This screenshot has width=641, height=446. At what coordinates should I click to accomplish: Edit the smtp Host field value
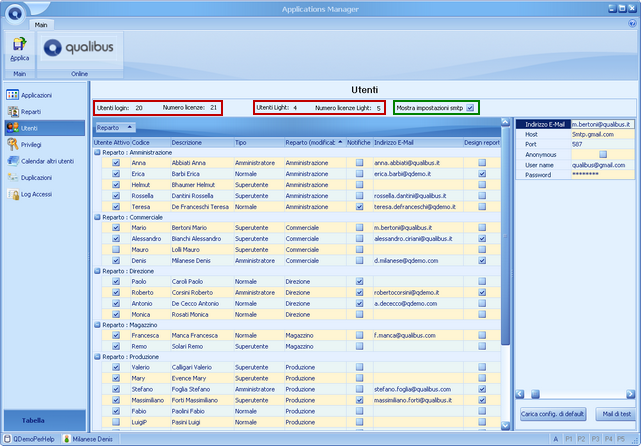(x=603, y=134)
